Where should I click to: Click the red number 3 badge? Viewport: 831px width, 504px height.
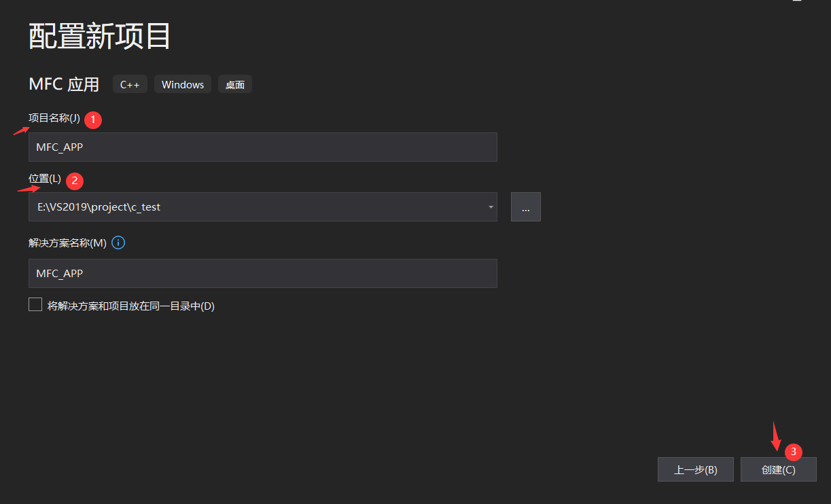[792, 452]
